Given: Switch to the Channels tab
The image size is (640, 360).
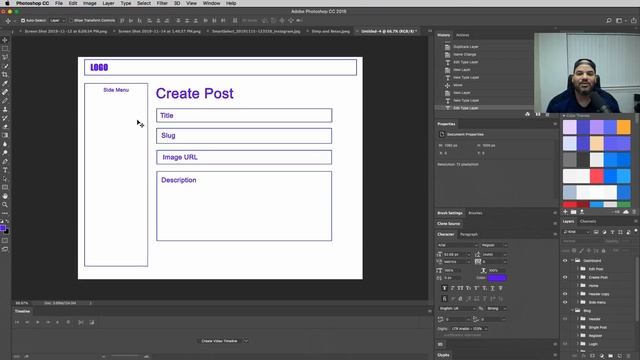Looking at the screenshot, I should [588, 222].
